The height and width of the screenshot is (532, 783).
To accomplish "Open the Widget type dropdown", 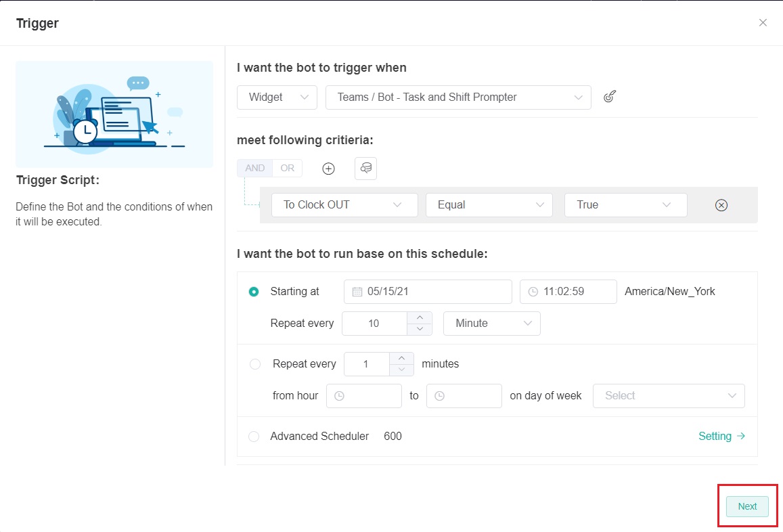I will tap(277, 97).
